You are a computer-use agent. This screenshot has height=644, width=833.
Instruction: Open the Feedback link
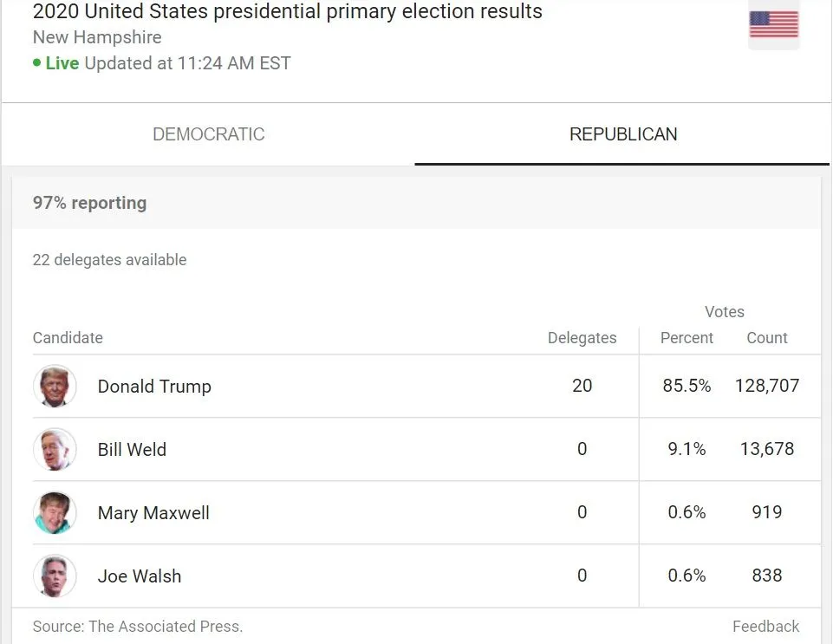point(765,626)
